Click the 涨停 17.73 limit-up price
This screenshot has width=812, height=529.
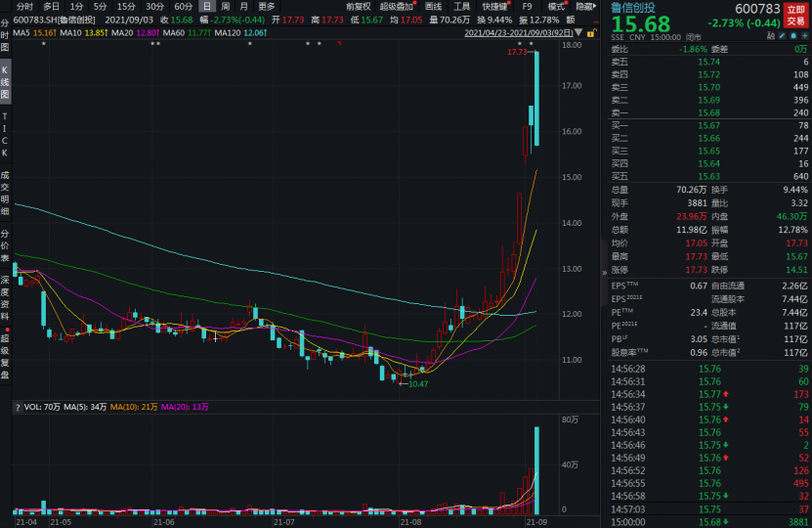[x=696, y=270]
